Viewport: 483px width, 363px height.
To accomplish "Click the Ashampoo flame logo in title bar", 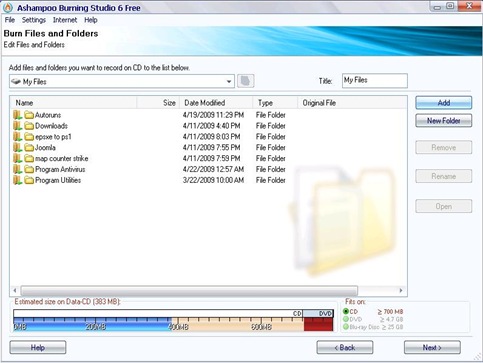I will click(x=7, y=7).
